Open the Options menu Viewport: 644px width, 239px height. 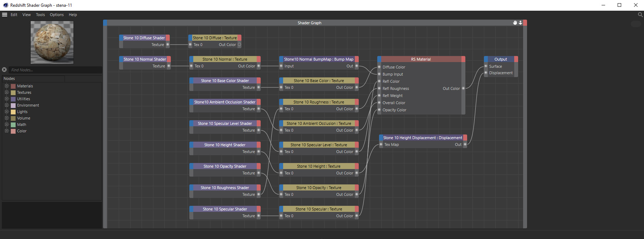57,15
